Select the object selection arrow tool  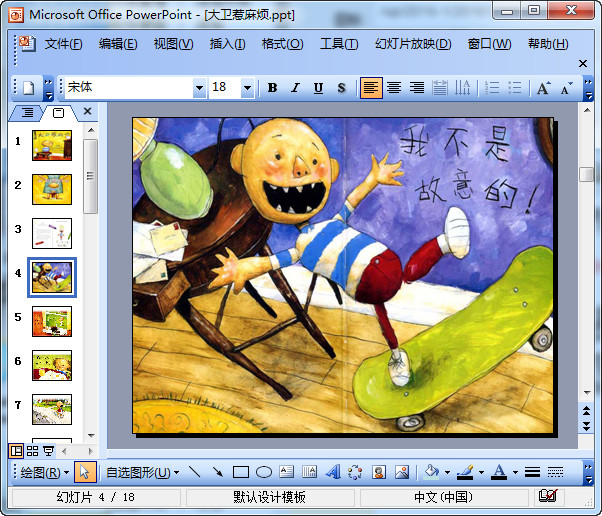pyautogui.click(x=84, y=472)
